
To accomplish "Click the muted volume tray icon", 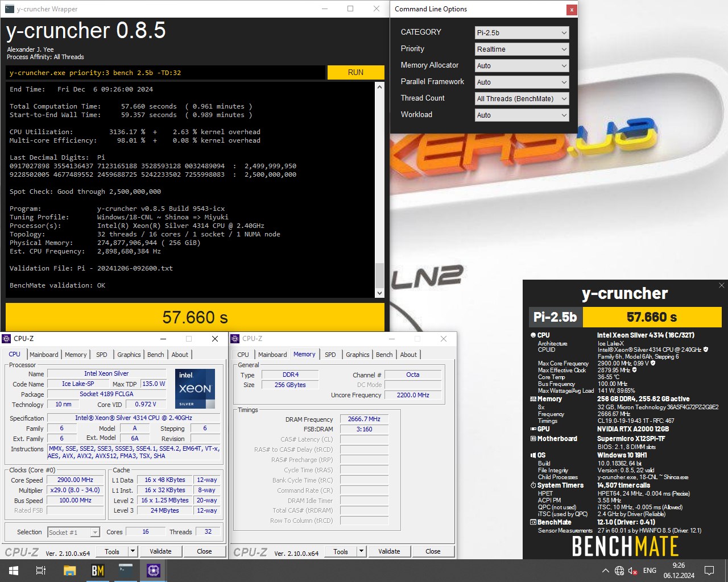I will coord(633,571).
